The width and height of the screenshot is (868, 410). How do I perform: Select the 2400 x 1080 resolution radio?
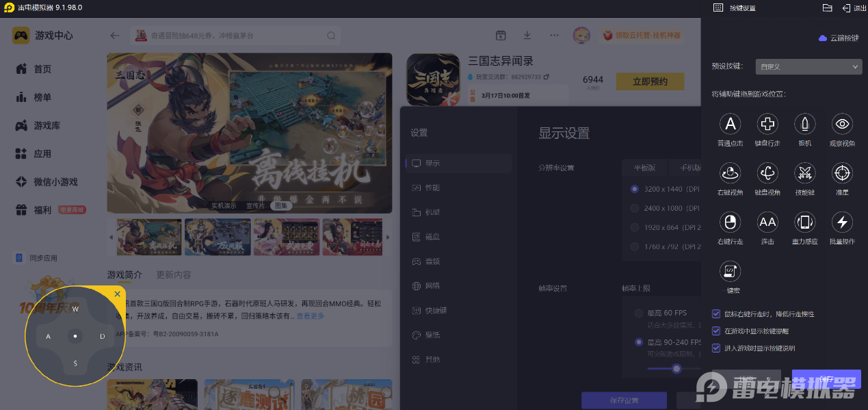click(x=634, y=208)
